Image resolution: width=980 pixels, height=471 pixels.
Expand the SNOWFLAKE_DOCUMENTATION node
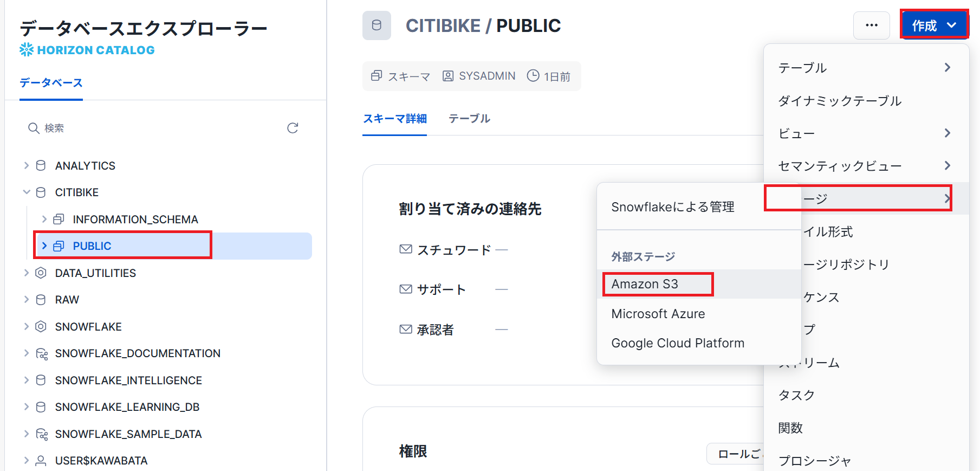[x=26, y=353]
